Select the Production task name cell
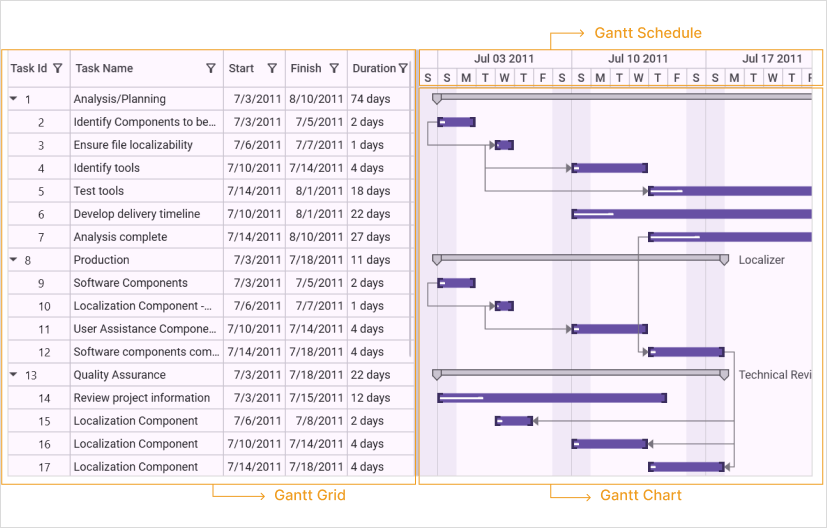This screenshot has height=528, width=827. (147, 260)
